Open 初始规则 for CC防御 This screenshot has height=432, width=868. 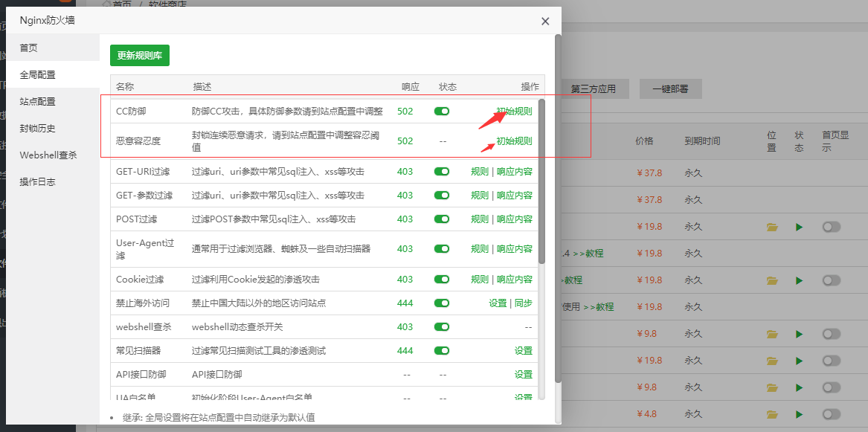[x=515, y=112]
